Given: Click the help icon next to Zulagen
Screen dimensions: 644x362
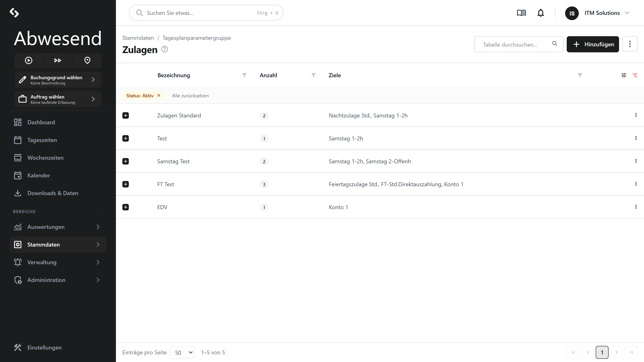Looking at the screenshot, I should [164, 49].
